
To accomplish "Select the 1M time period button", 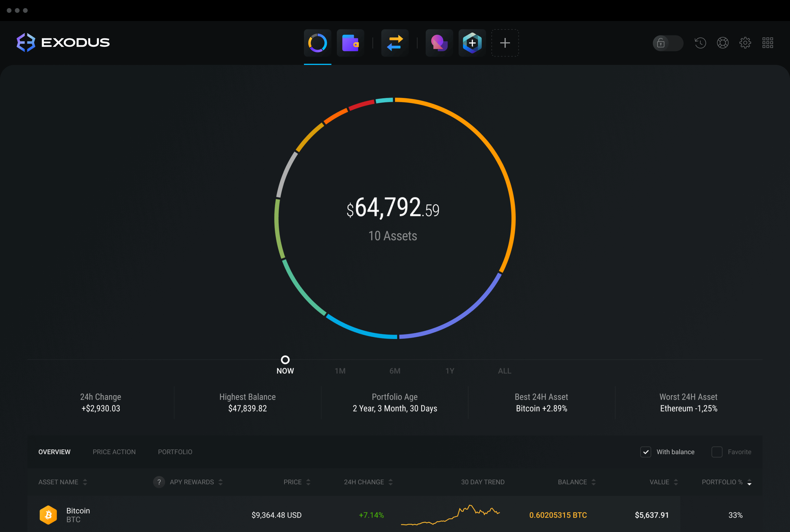I will (339, 370).
